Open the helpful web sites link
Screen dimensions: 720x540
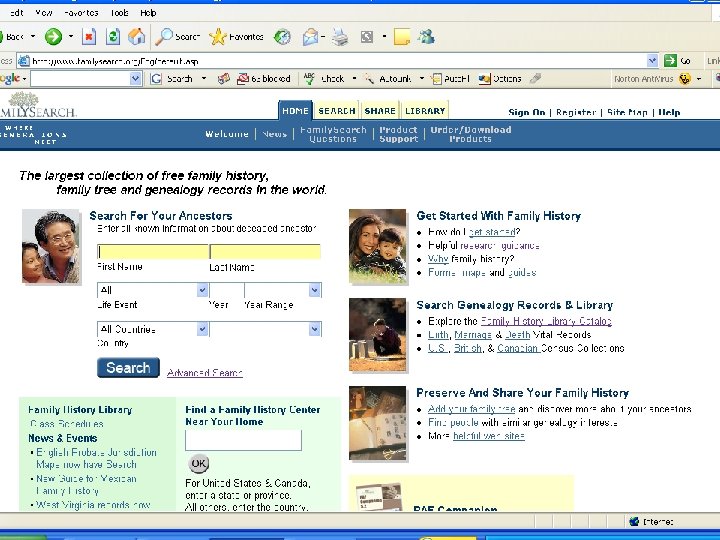pyautogui.click(x=489, y=436)
